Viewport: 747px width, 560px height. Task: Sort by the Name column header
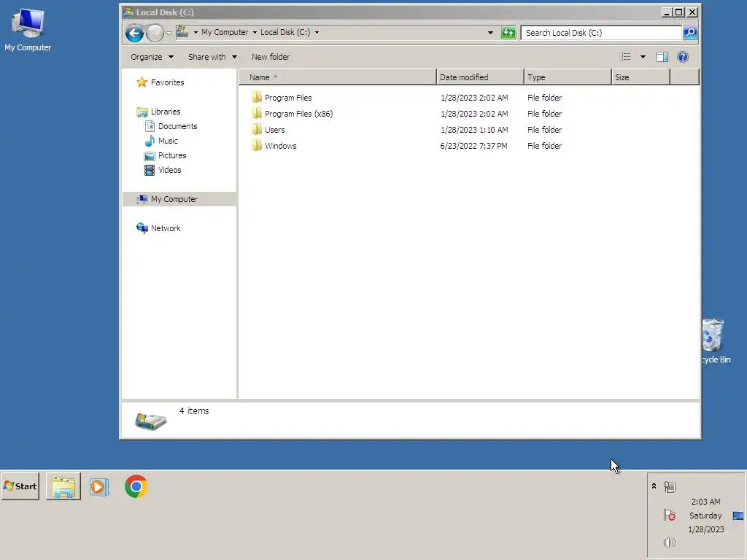pos(337,77)
